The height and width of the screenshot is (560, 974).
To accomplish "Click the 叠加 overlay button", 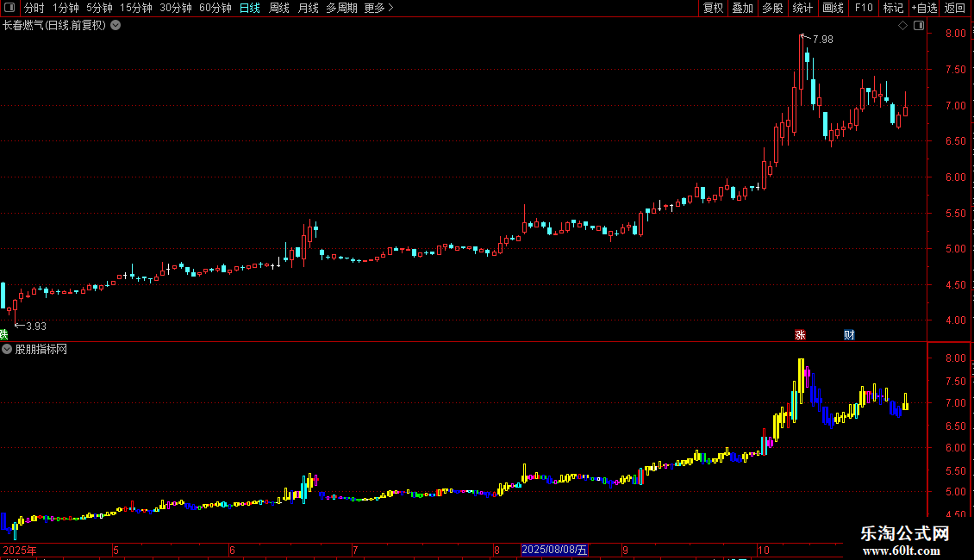I will (x=743, y=8).
